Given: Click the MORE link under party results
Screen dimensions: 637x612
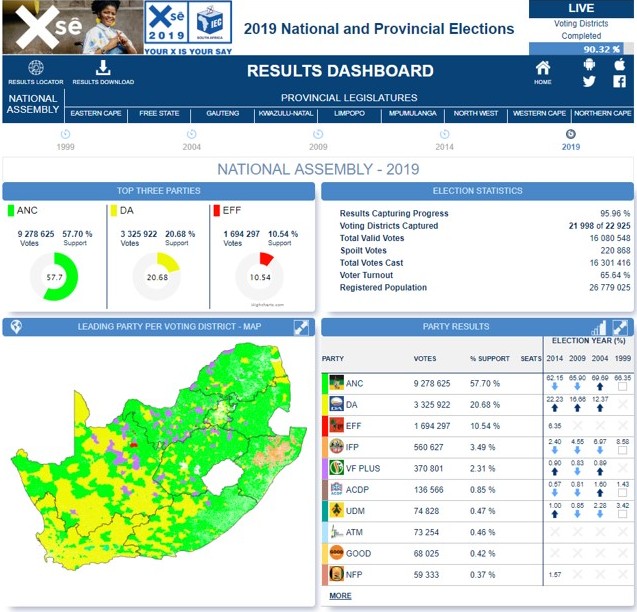Looking at the screenshot, I should pos(340,596).
